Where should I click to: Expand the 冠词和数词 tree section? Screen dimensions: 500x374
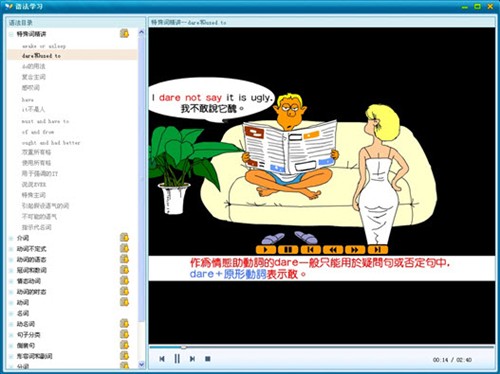[11, 270]
